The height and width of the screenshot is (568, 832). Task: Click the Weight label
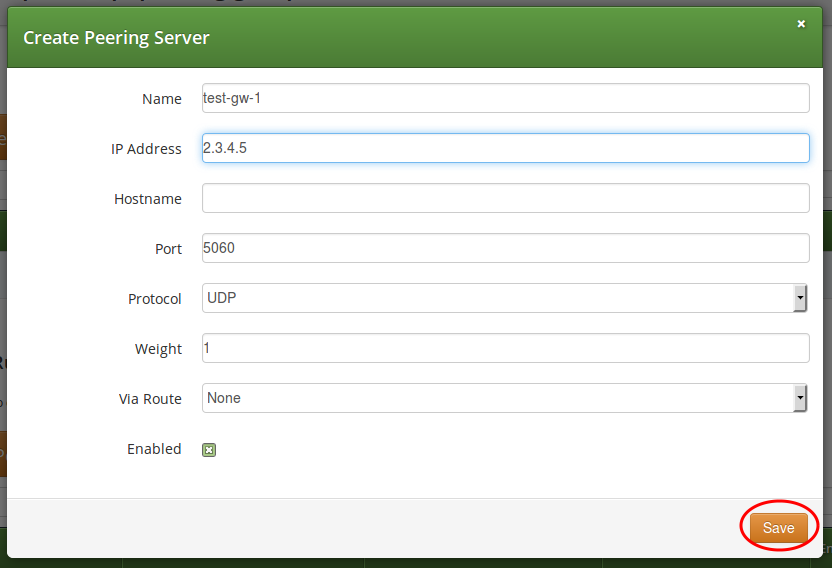158,349
